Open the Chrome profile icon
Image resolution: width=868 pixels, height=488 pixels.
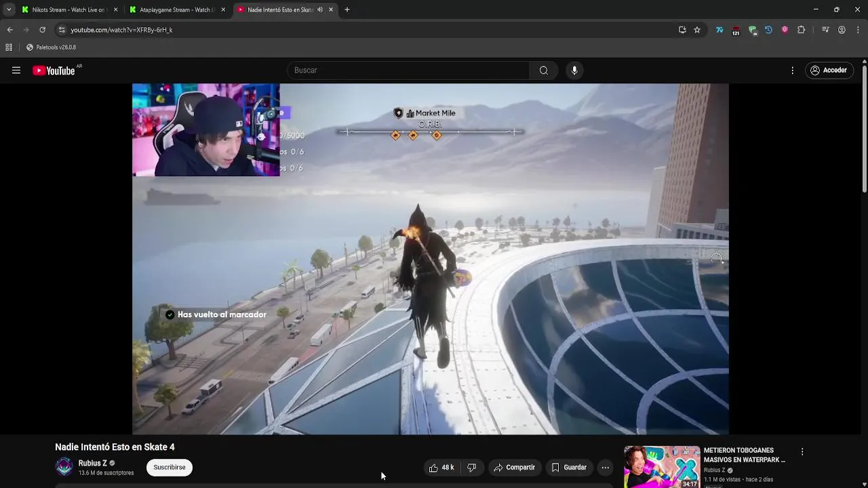842,30
